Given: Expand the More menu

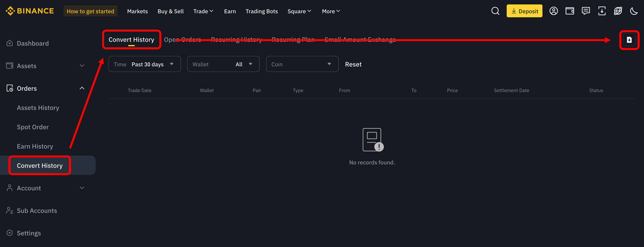Looking at the screenshot, I should pos(331,11).
